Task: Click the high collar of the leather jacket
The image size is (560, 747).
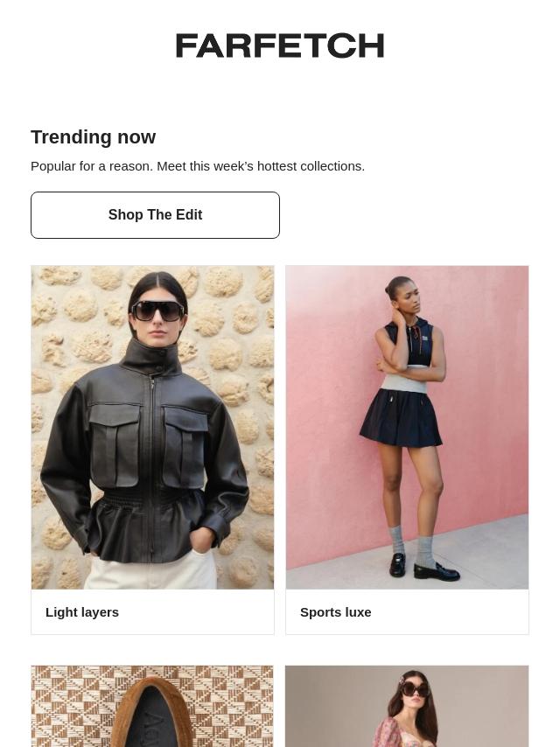Action: [x=151, y=357]
